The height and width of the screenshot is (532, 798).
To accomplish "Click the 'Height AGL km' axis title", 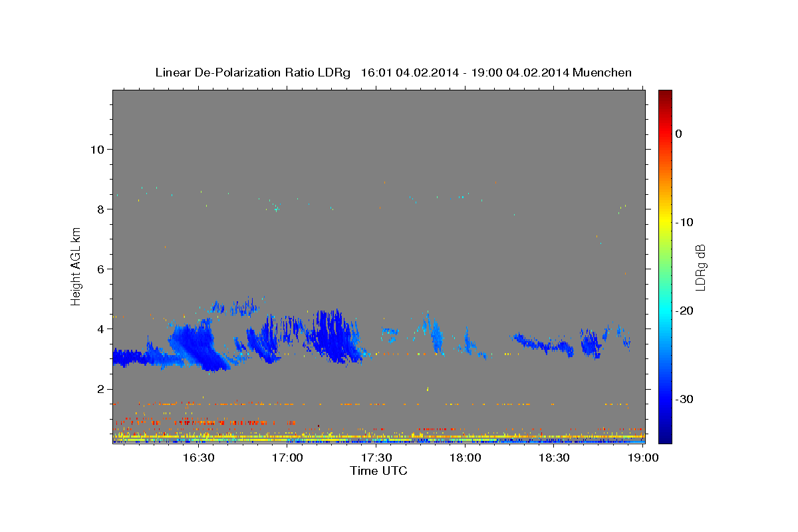I will point(76,266).
